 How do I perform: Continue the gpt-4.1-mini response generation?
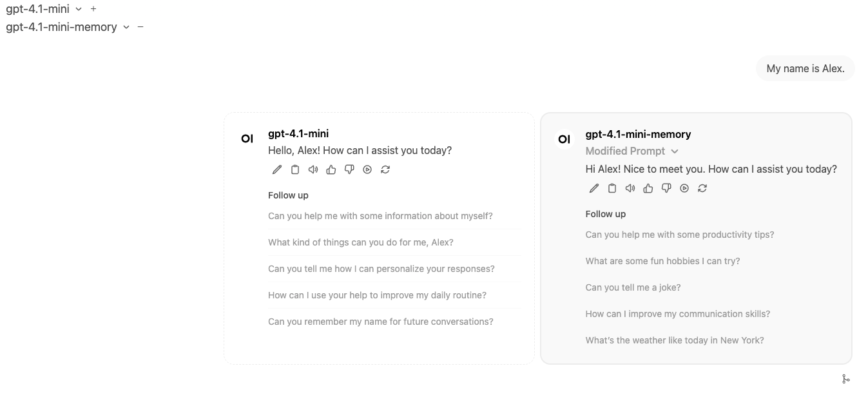pyautogui.click(x=367, y=169)
